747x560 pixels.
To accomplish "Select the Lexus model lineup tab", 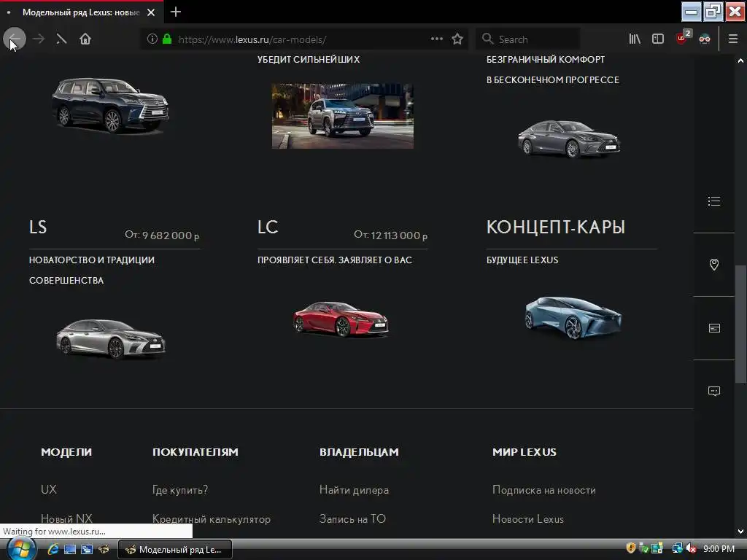I will pos(82,12).
